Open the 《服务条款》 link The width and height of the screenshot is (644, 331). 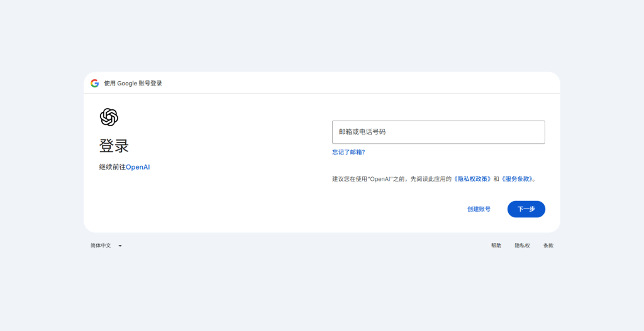[517, 179]
